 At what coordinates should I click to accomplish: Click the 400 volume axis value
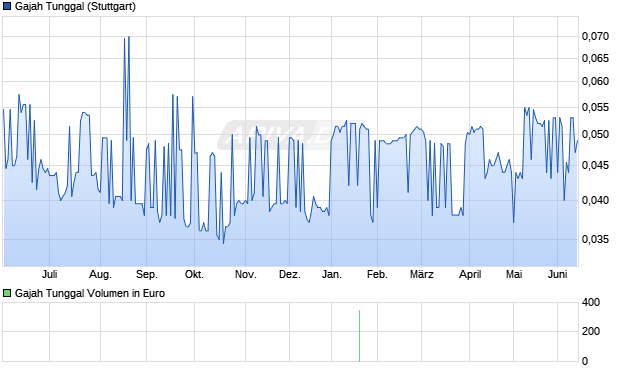click(x=591, y=303)
